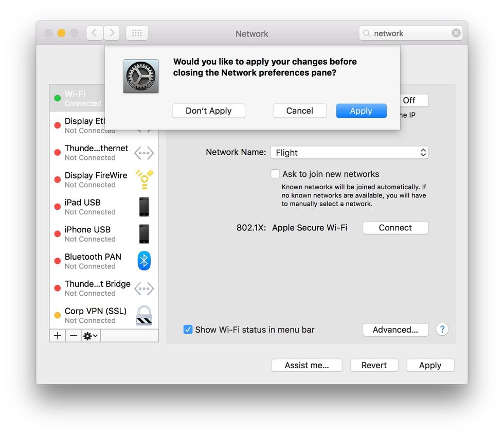This screenshot has width=504, height=436.
Task: Remove selected service with the minus icon
Action: pos(73,336)
